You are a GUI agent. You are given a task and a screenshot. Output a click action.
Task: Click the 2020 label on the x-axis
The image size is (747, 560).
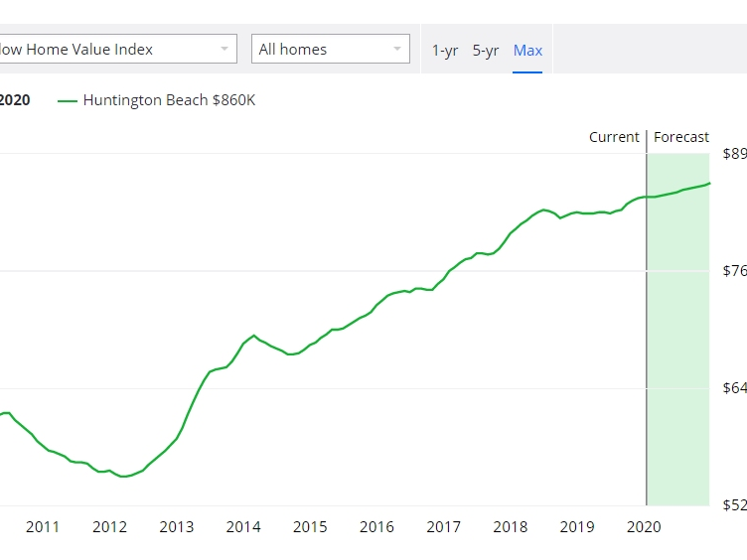point(645,527)
